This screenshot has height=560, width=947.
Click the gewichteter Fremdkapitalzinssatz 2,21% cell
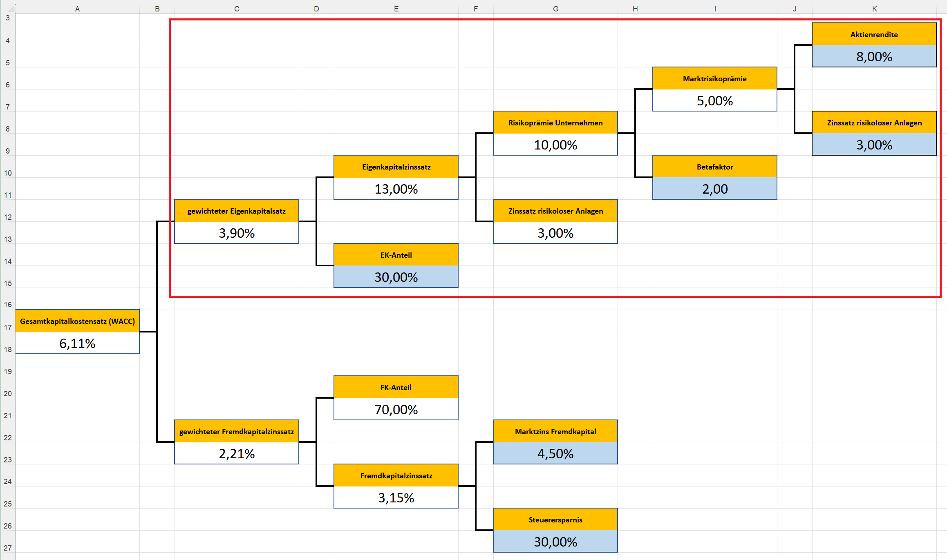[236, 453]
